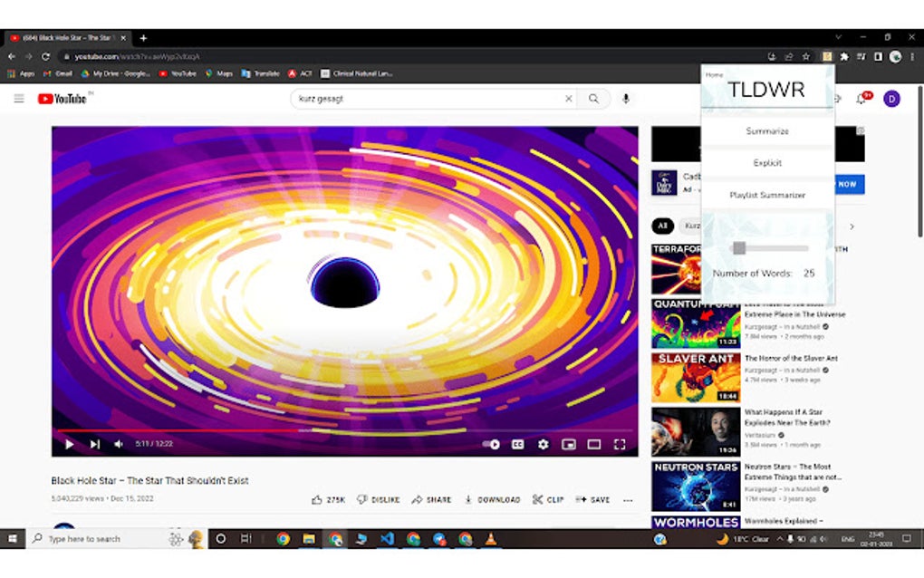The image size is (924, 578).
Task: Open the Maps bookmark
Action: 218,73
